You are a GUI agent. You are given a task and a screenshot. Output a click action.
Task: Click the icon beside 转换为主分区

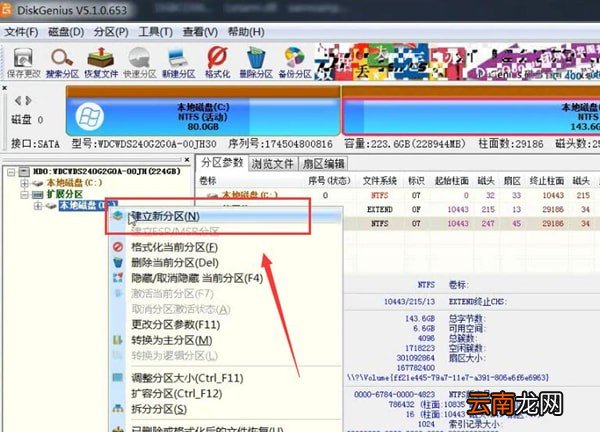(118, 340)
